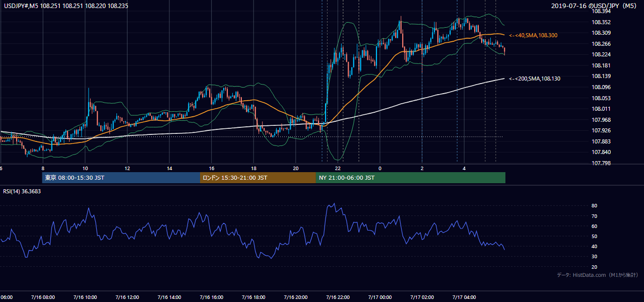
Task: Click the RSI(14) 36.3683 indicator label
Action: [22, 191]
